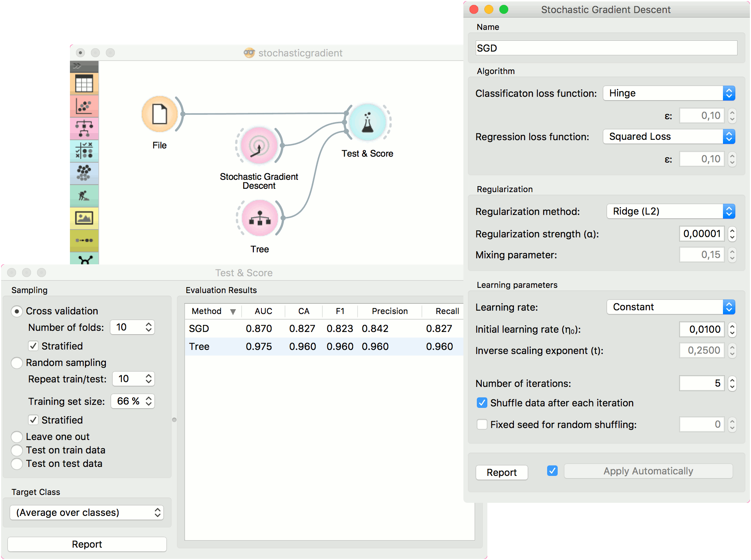This screenshot has width=751, height=560.
Task: Choose Leave one out sampling
Action: tap(17, 437)
